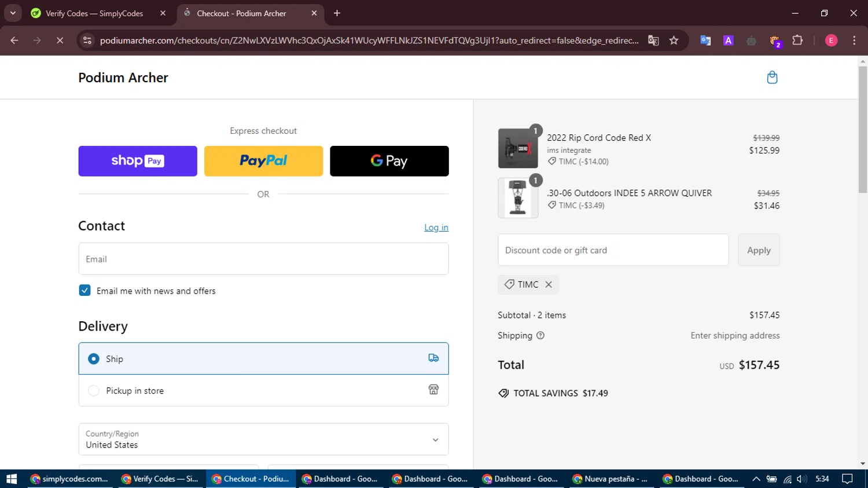
Task: Switch to Verify Codes — Si... taskbar window
Action: (160, 479)
